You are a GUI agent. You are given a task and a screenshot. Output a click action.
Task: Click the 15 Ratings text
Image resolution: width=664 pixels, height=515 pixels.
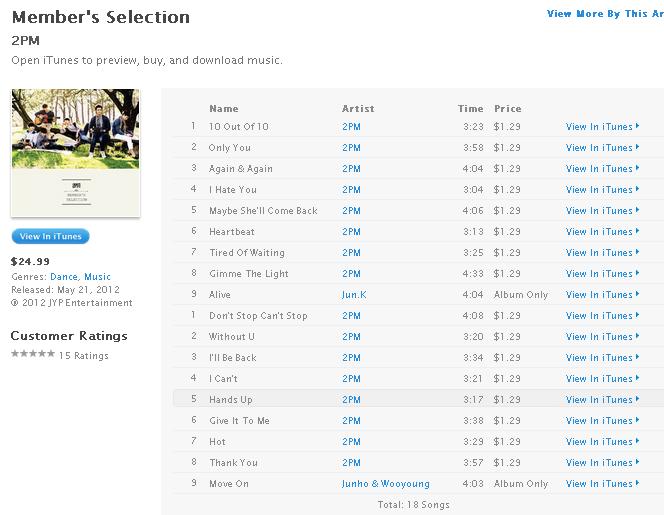point(84,356)
